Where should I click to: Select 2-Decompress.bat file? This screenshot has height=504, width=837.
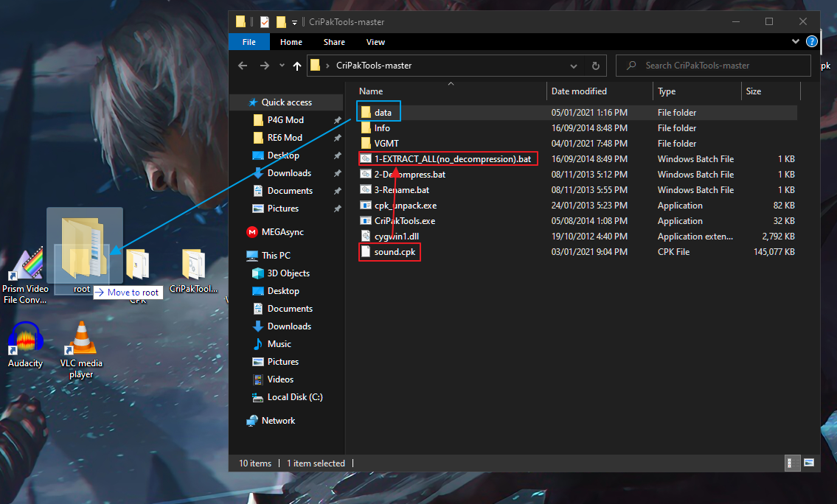[x=409, y=175]
